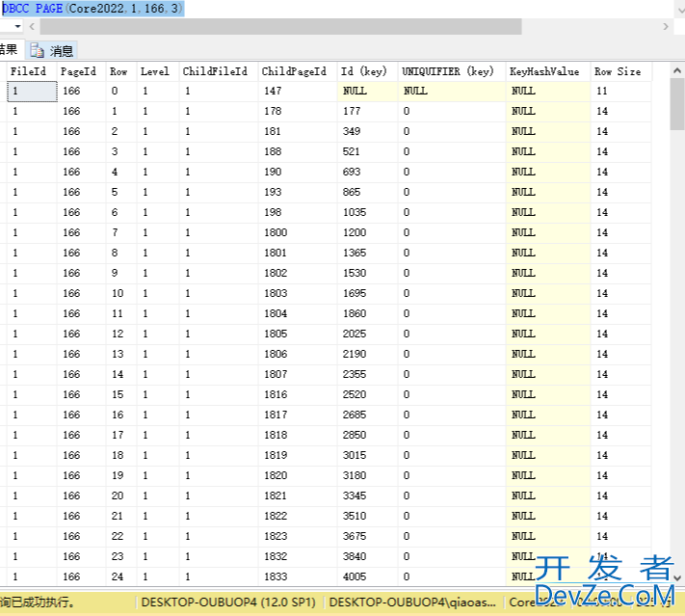Click the results grid vertical scrollbar thumb
This screenshot has width=685, height=616.
(x=677, y=104)
